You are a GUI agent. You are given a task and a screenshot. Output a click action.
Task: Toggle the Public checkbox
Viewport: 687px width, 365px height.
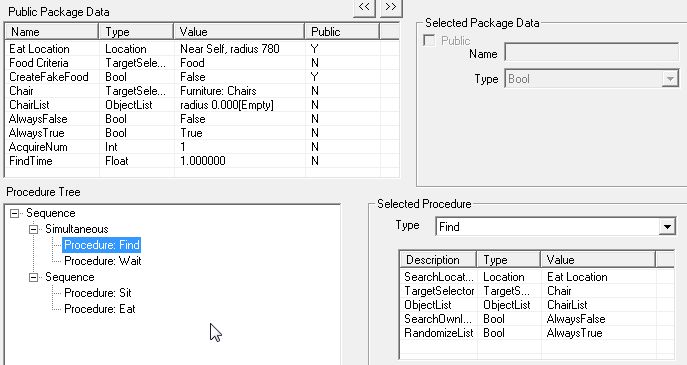[429, 41]
